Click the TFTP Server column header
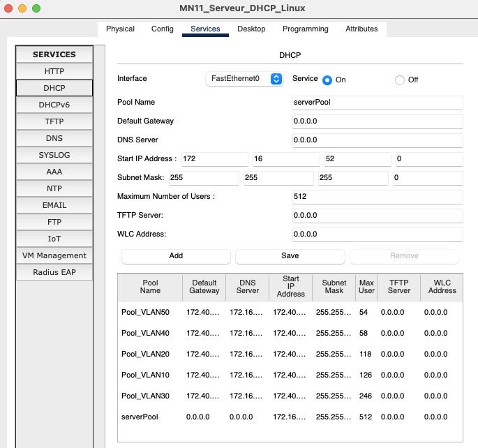This screenshot has height=448, width=478. click(398, 287)
